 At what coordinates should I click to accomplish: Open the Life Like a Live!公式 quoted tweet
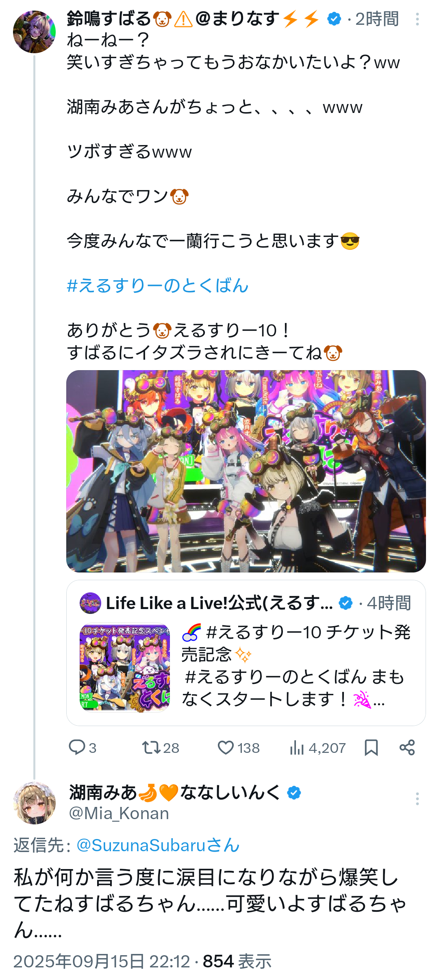[246, 653]
